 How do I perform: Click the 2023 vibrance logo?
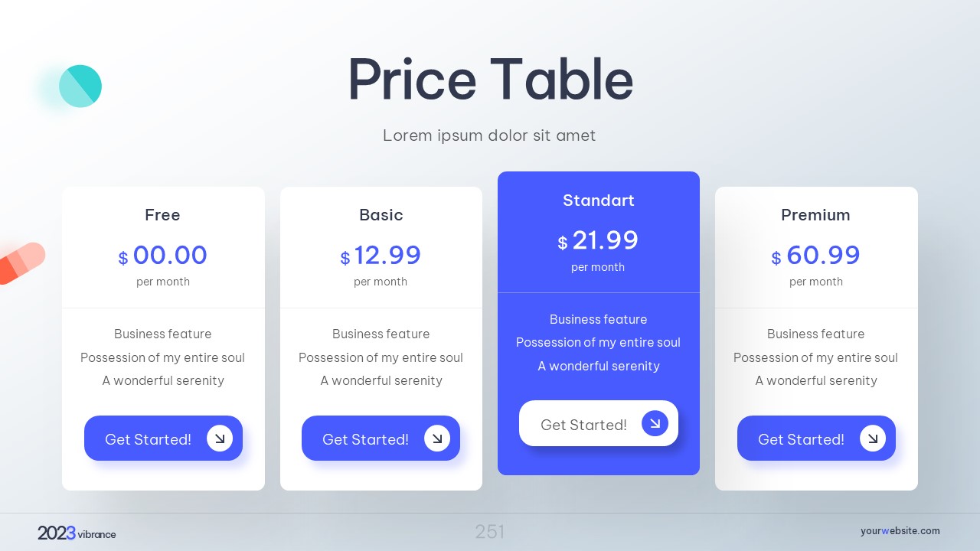pyautogui.click(x=77, y=533)
